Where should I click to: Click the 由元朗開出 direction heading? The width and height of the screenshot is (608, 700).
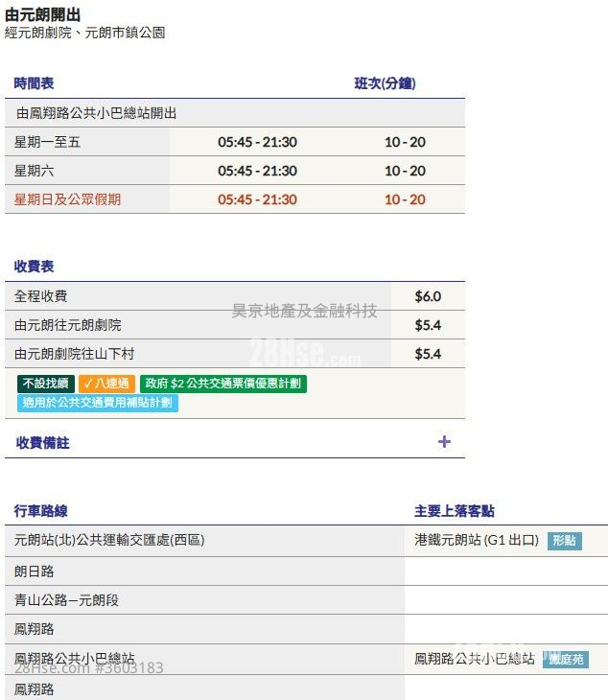pos(43,13)
